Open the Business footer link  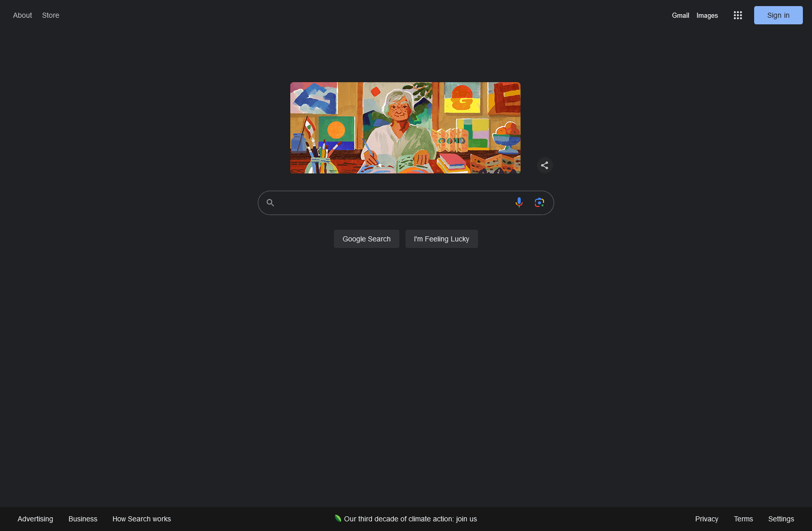[83, 519]
